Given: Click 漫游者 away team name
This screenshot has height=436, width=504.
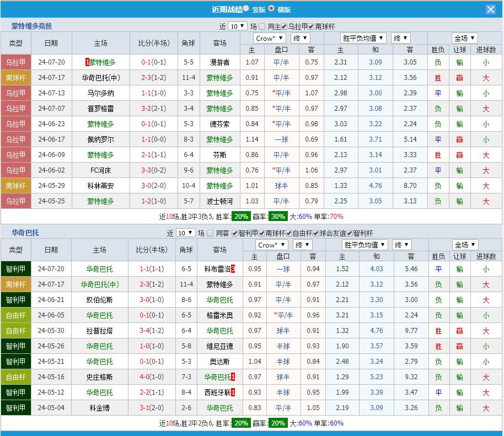Looking at the screenshot, I should pyautogui.click(x=219, y=62).
